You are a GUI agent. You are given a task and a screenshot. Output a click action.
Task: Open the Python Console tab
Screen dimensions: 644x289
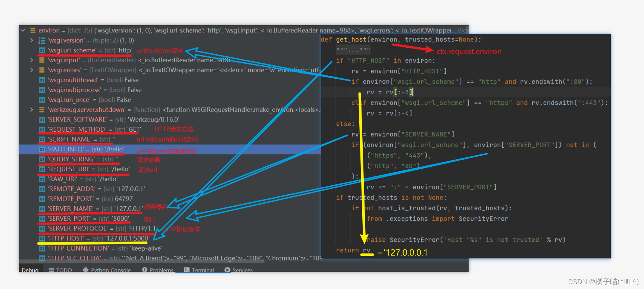coord(107,270)
